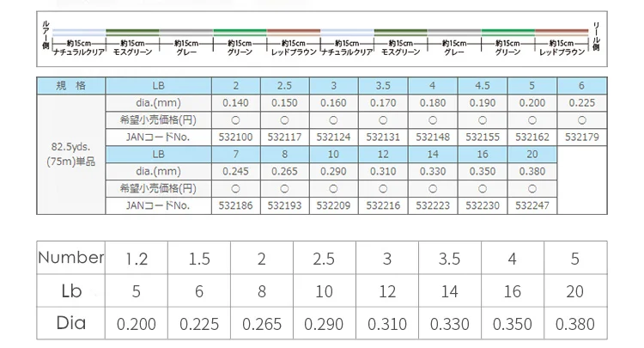Select 0.380 in the Number table's Dia row

coord(575,324)
